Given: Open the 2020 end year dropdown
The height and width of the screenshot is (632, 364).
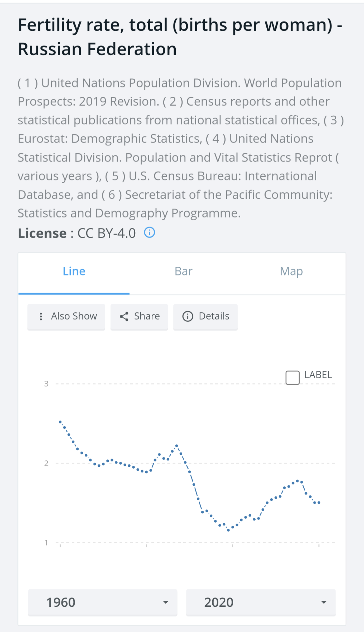Looking at the screenshot, I should 261,603.
